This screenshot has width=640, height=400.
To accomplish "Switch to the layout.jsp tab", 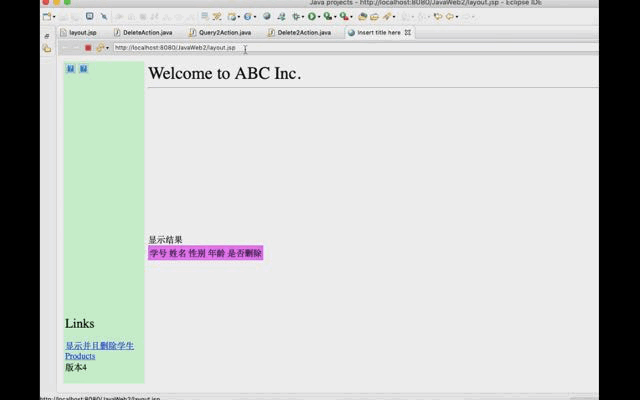I will coord(78,32).
